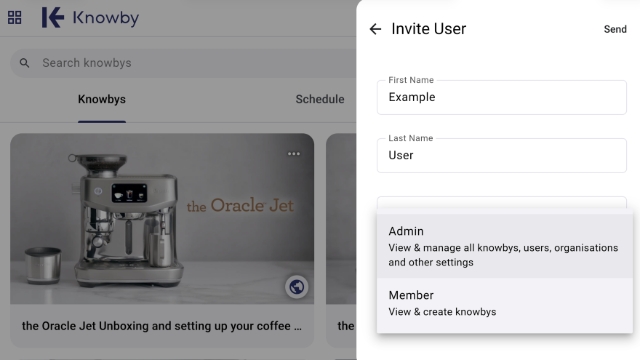The height and width of the screenshot is (360, 640).
Task: Click globe visibility icon on Oracle Jet card
Action: [x=297, y=287]
